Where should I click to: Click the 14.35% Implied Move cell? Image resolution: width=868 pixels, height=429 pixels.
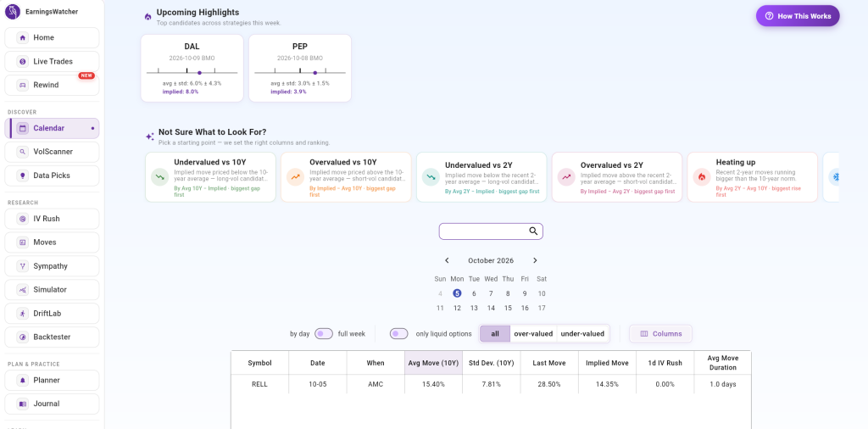point(607,384)
